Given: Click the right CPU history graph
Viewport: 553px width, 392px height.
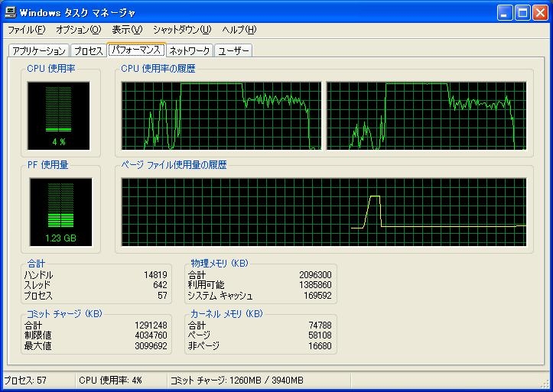Looking at the screenshot, I should pyautogui.click(x=426, y=116).
